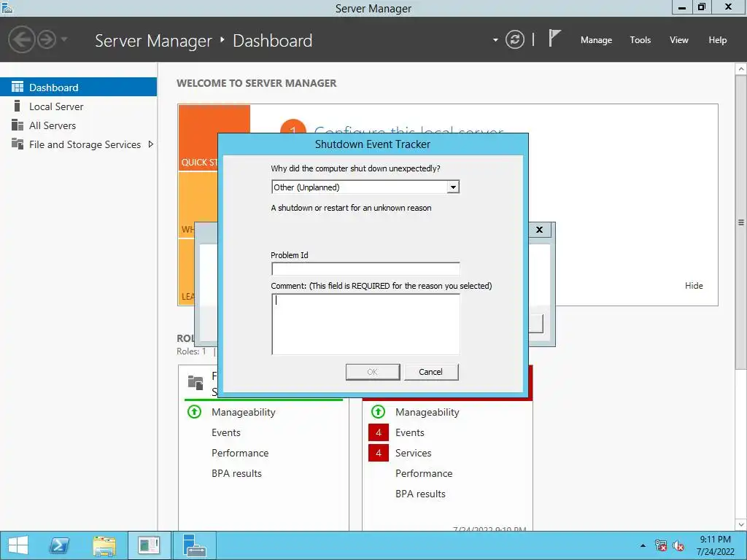Click the Local Server icon in sidebar
Image resolution: width=747 pixels, height=560 pixels.
pos(18,106)
